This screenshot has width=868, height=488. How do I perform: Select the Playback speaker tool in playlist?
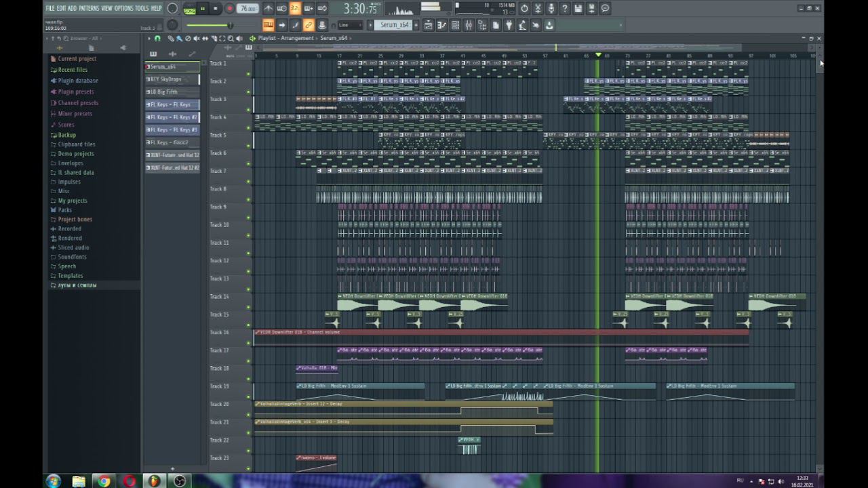[x=239, y=38]
